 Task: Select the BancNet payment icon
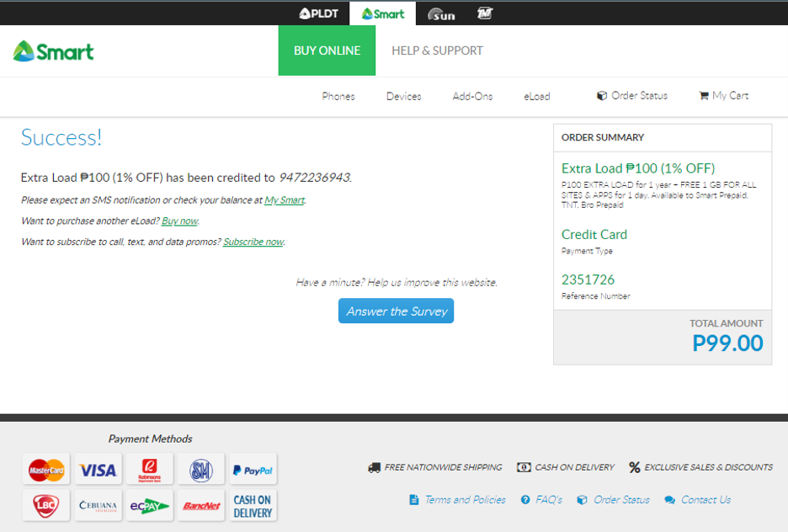[x=201, y=505]
